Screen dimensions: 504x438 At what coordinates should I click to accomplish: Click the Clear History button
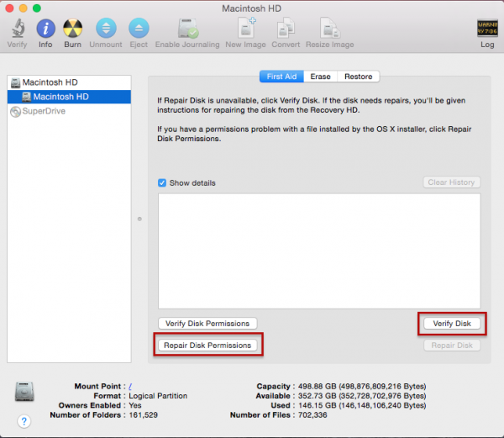pyautogui.click(x=452, y=182)
